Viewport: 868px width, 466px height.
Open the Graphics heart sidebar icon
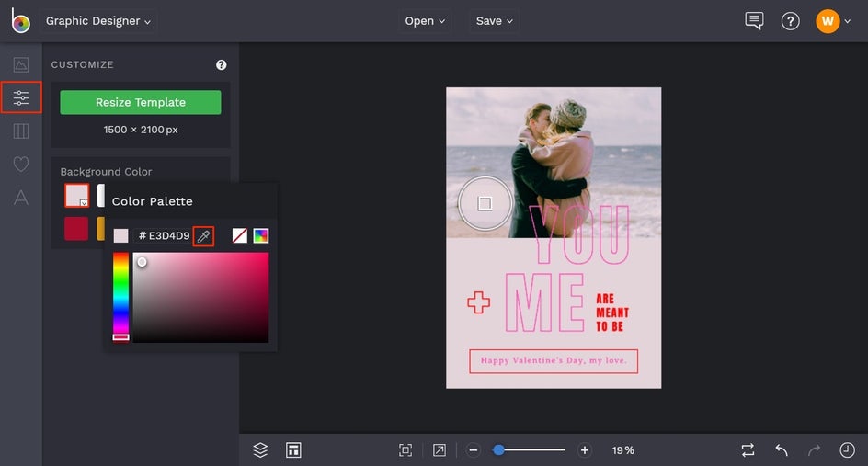[21, 164]
